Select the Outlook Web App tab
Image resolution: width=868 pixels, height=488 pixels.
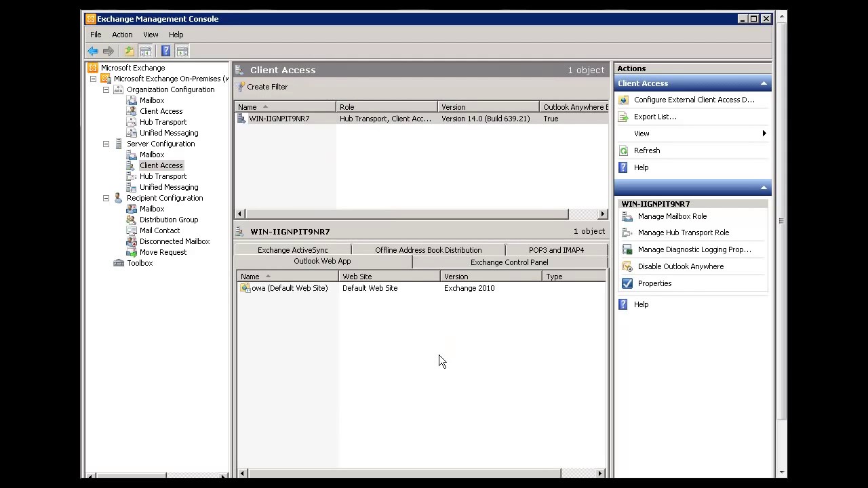tap(322, 261)
